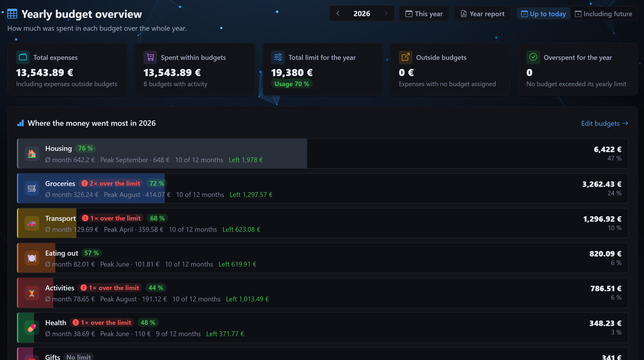
Task: Click the Peak August · 414.07 € text
Action: pyautogui.click(x=137, y=195)
